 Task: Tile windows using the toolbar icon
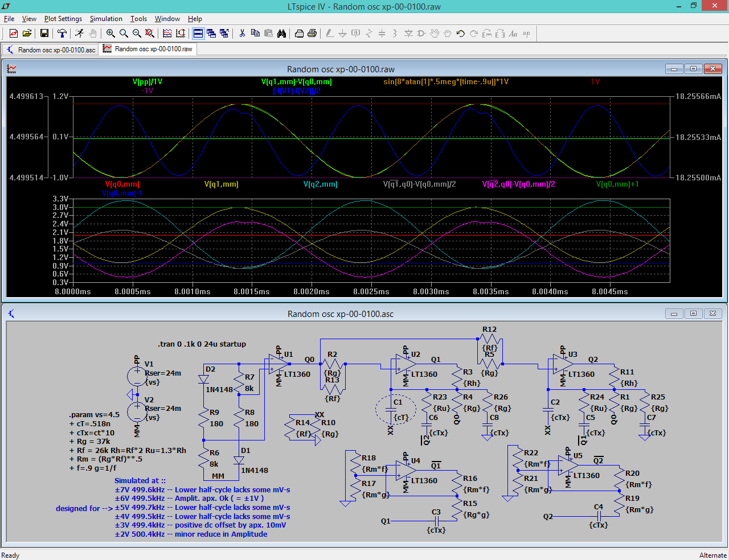point(198,34)
